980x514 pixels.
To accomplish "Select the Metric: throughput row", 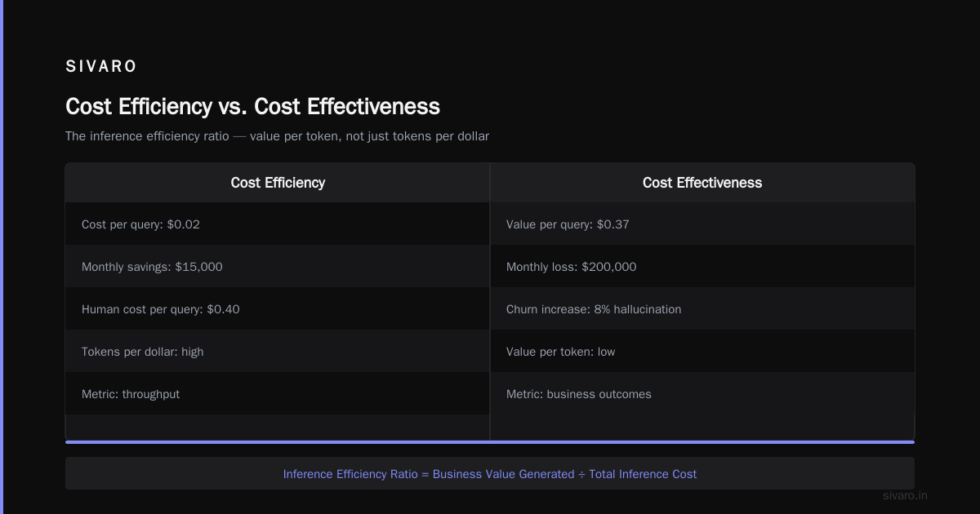I will coord(278,393).
